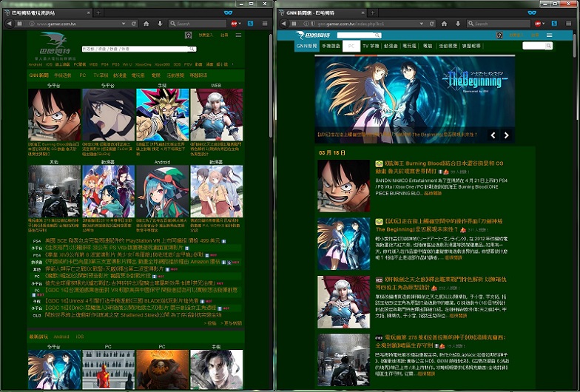Screen dimensions: 580x392
Task: Go back in the left browser window
Action: tap(9, 24)
